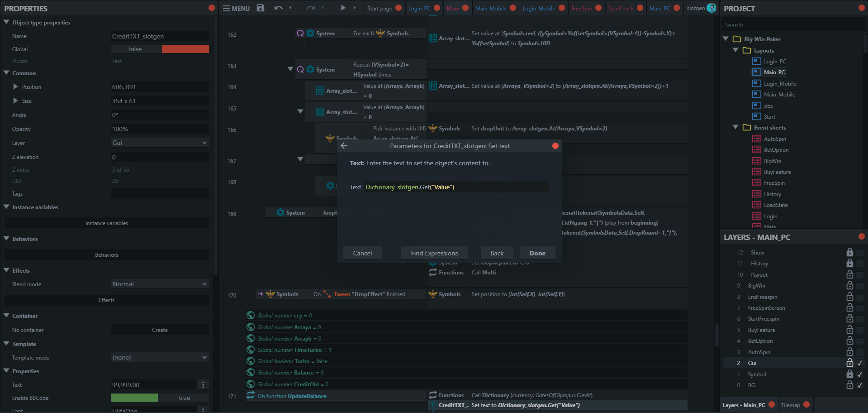Toggle the Global property from false
The height and width of the screenshot is (413, 868).
[x=160, y=49]
